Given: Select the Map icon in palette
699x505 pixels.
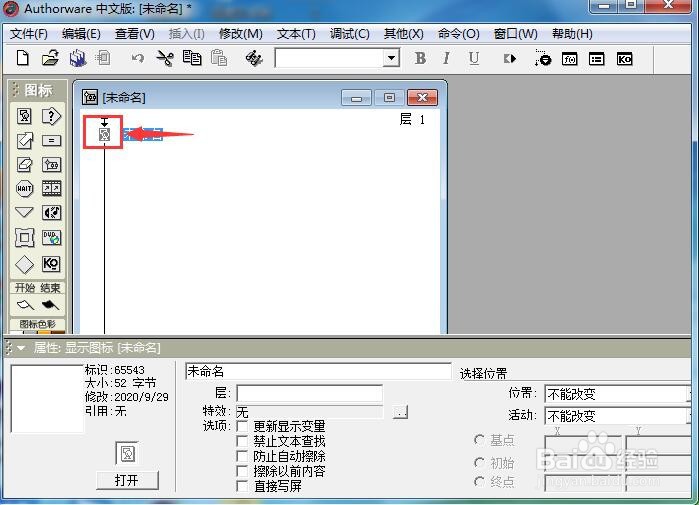Looking at the screenshot, I should (51, 164).
